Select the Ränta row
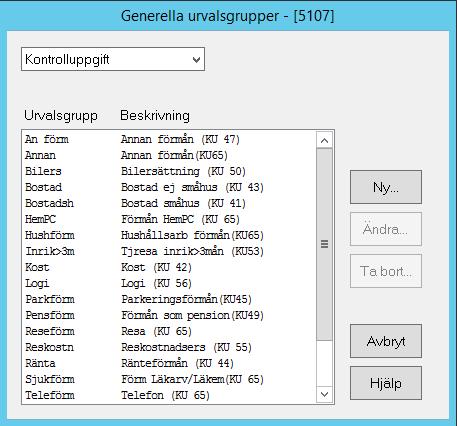 pos(169,363)
